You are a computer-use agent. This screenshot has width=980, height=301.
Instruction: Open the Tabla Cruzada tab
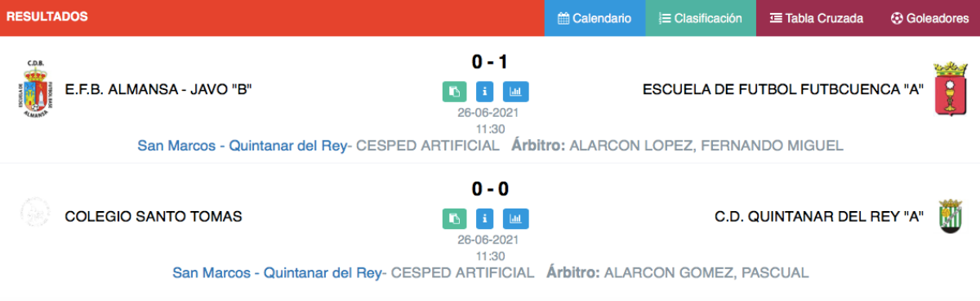pyautogui.click(x=817, y=18)
